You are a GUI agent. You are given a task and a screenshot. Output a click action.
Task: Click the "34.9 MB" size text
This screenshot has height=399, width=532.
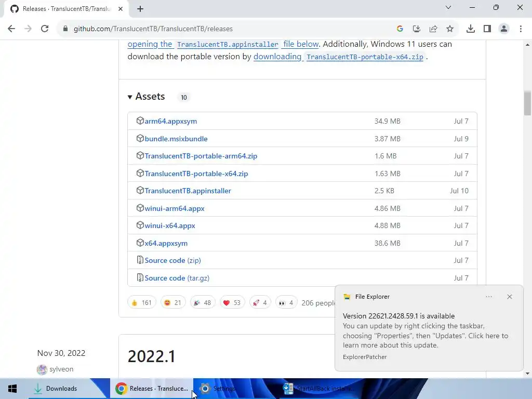click(388, 121)
